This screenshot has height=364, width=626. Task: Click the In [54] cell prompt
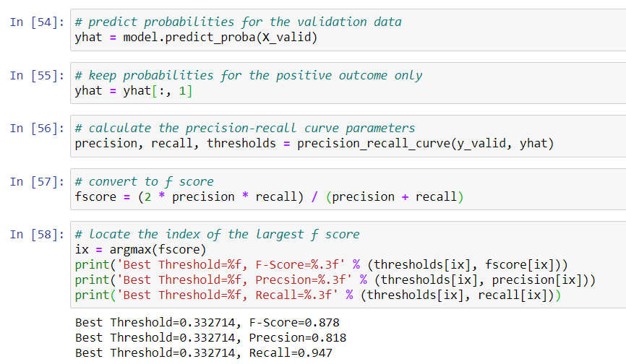pyautogui.click(x=36, y=22)
